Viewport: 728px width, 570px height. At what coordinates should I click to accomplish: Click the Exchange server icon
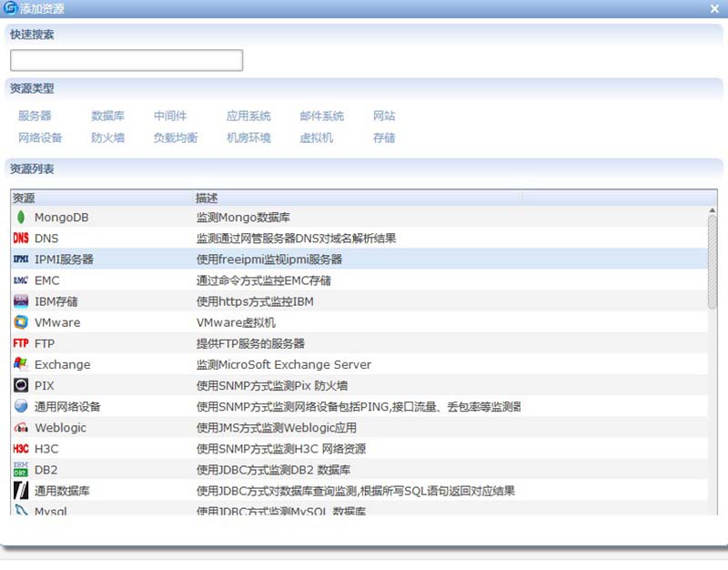point(21,364)
